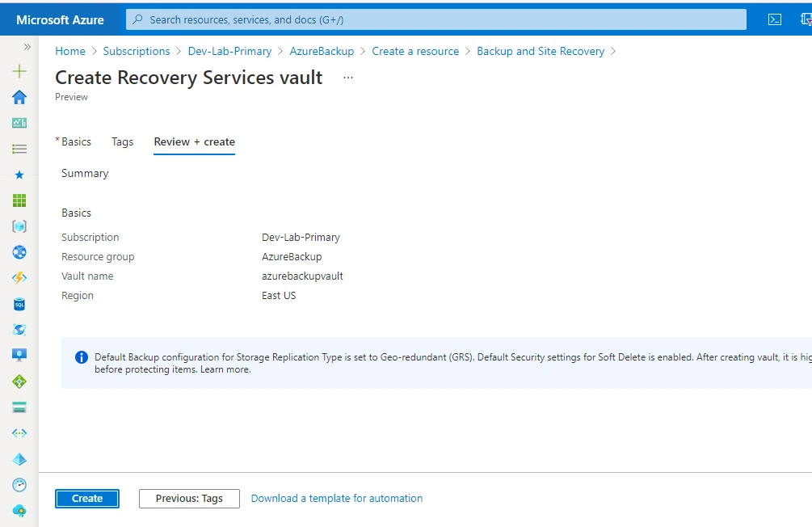Open the All resources grid icon
The image size is (812, 527).
click(x=19, y=200)
